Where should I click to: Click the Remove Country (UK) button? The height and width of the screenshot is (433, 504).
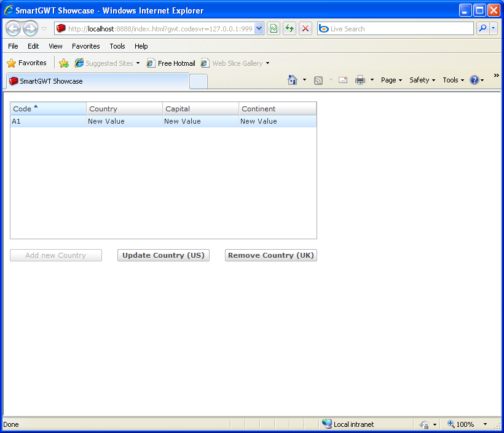coord(271,255)
